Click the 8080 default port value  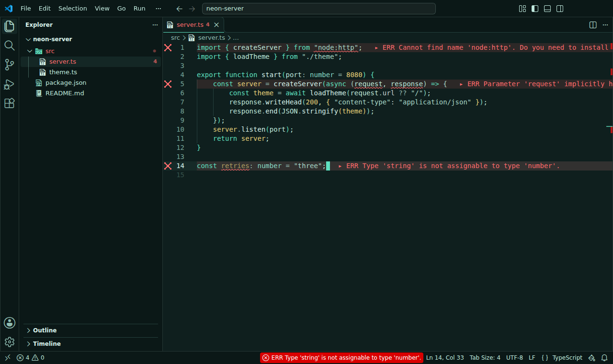tap(354, 75)
